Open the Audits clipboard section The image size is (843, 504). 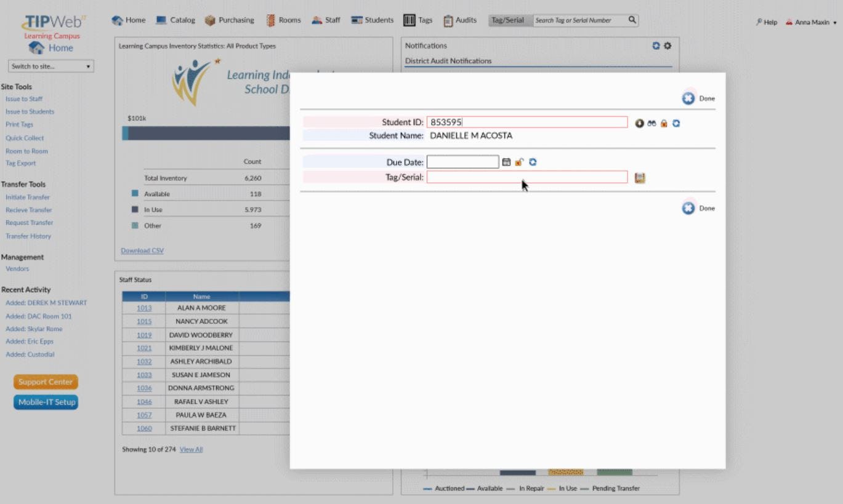coord(460,20)
